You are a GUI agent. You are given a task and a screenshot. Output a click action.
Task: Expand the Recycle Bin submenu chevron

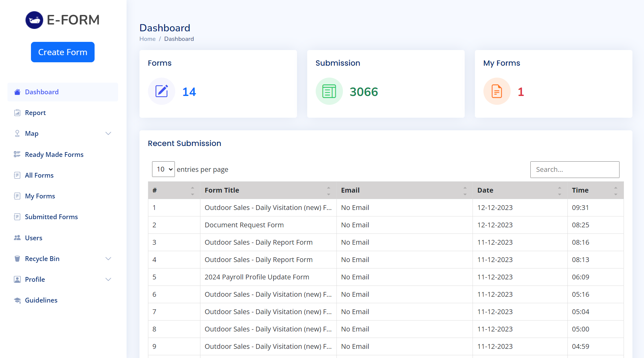[108, 259]
